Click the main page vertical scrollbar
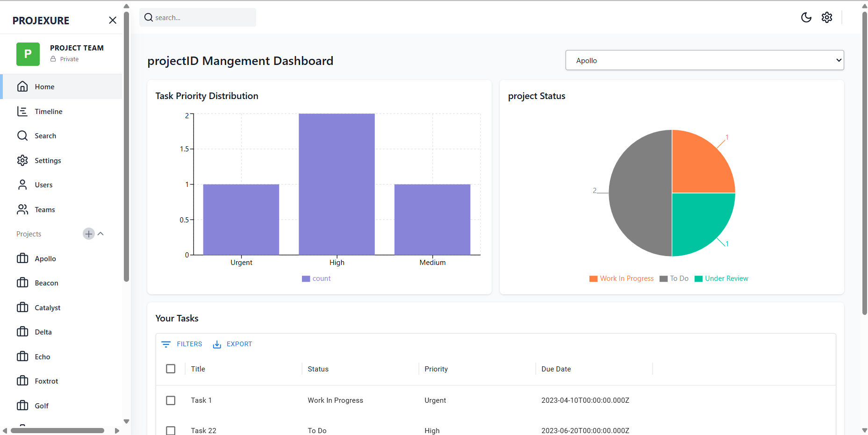Image resolution: width=868 pixels, height=435 pixels. 865,164
